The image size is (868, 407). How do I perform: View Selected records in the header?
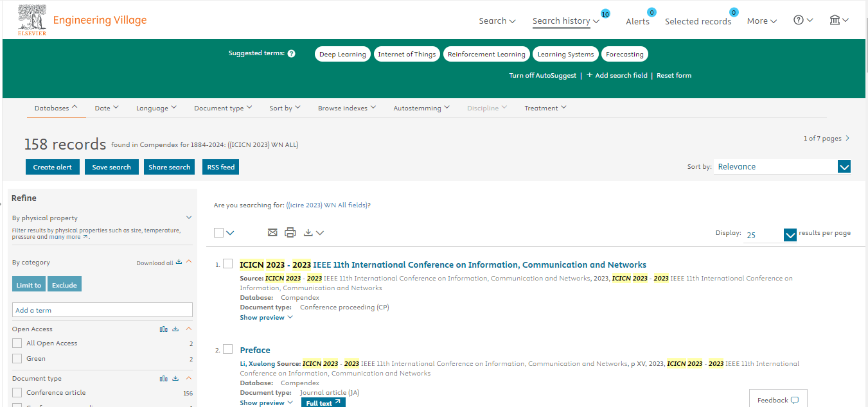[698, 21]
